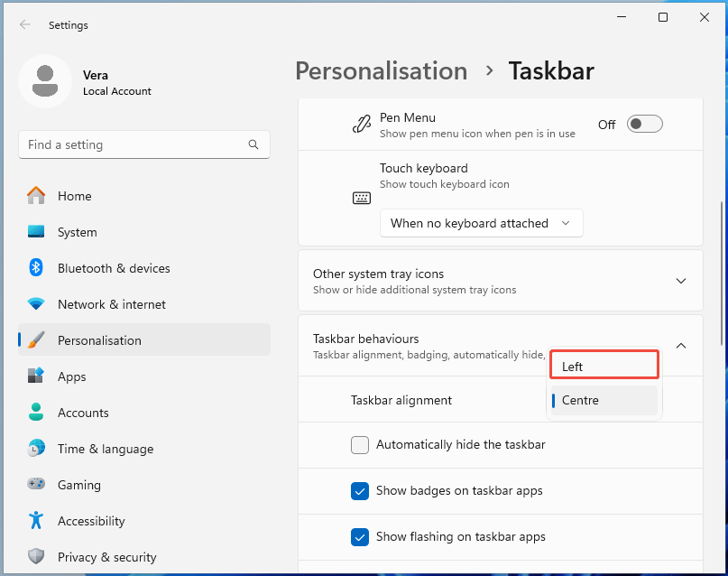
Task: Expand Other system tray icons section
Action: [x=681, y=281]
